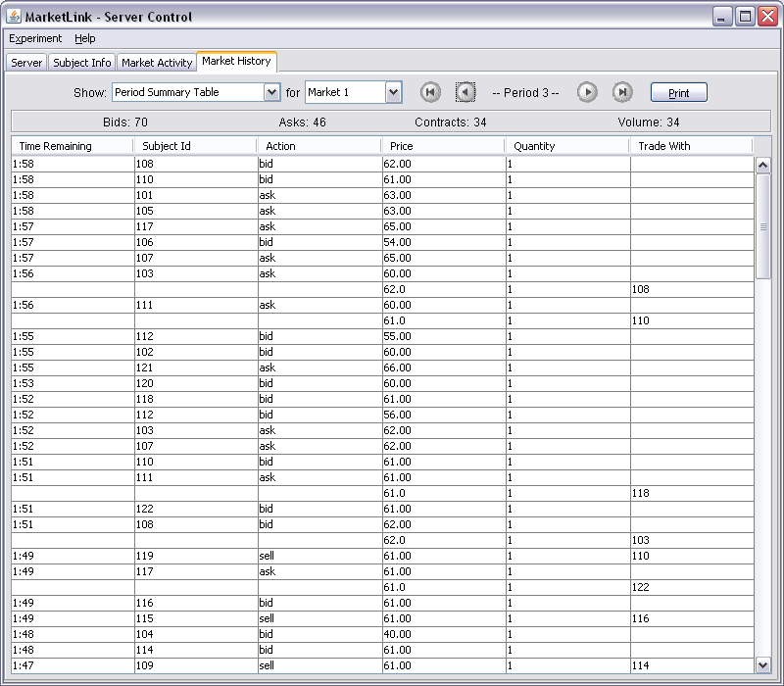
Task: Select subject id 116 cell
Action: 197,603
